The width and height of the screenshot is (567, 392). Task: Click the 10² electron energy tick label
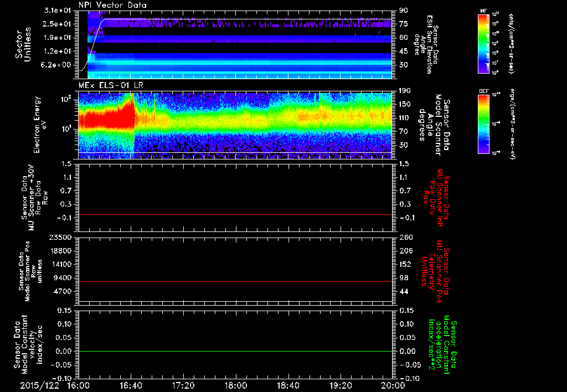click(66, 100)
